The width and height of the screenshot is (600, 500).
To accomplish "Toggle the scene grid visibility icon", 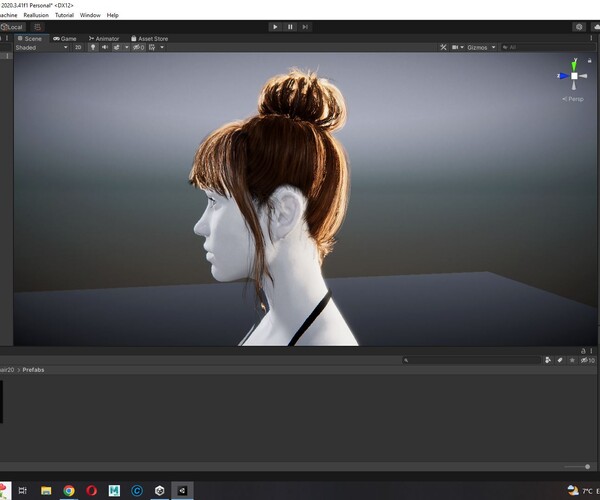I will 152,47.
